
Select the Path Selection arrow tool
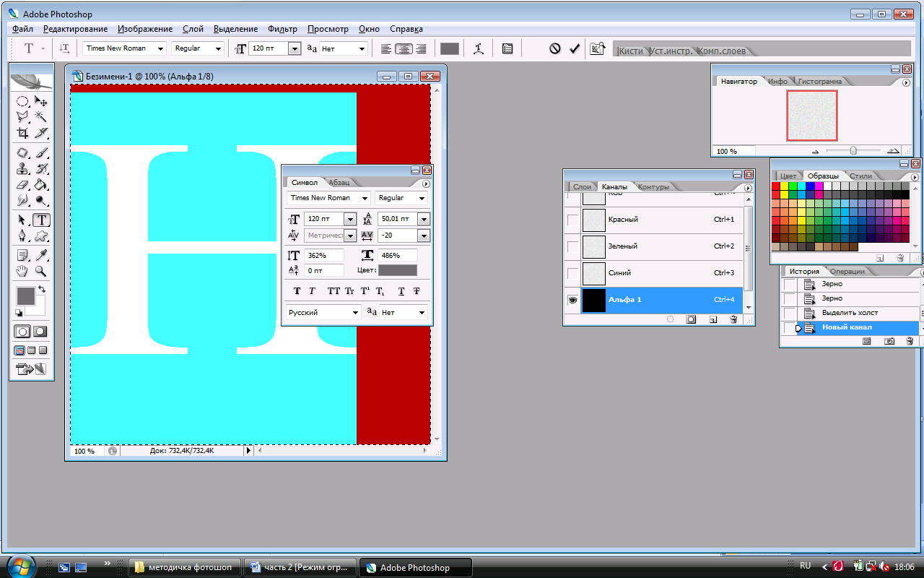point(22,220)
